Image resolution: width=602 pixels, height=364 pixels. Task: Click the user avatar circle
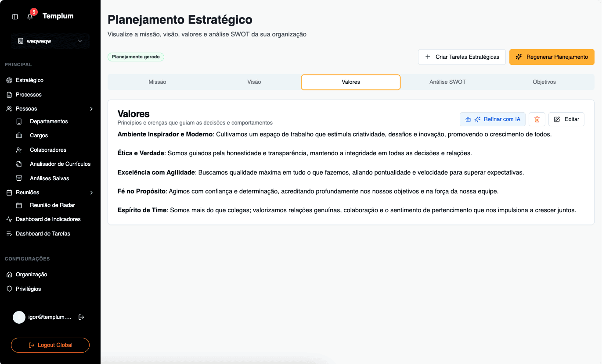[x=19, y=317]
